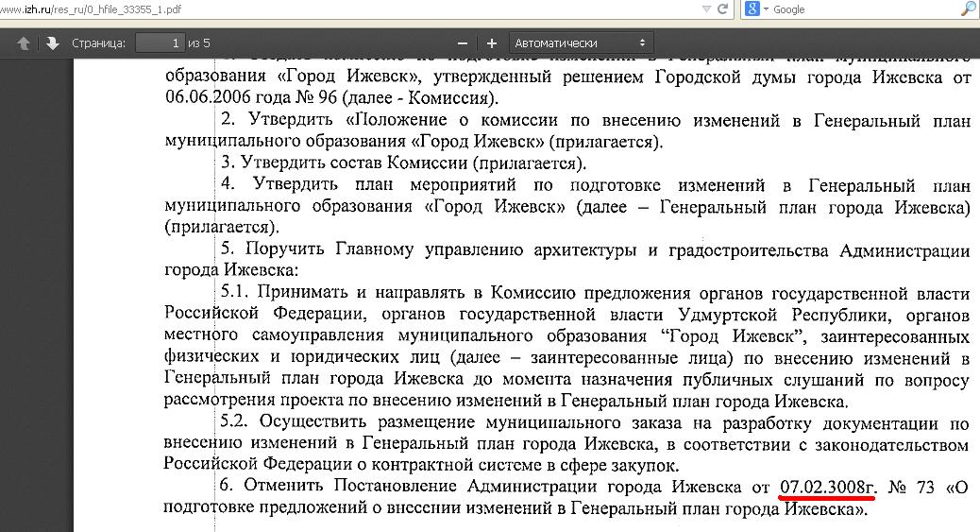Reload the page with refresh icon
The height and width of the screenshot is (532, 980).
click(723, 9)
